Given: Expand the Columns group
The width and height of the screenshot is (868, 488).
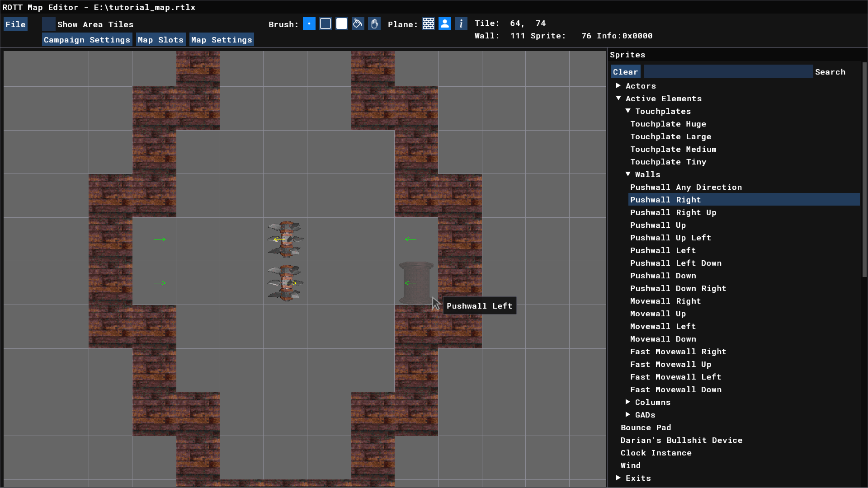Looking at the screenshot, I should point(628,402).
